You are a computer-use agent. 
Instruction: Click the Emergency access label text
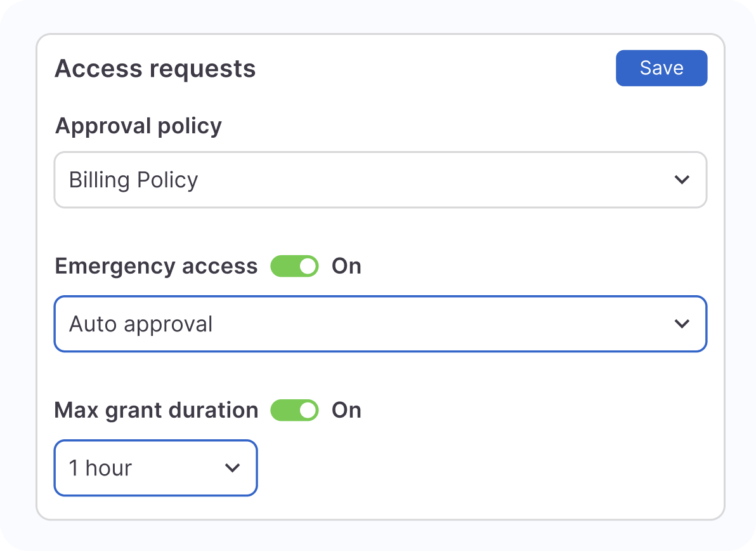click(x=156, y=266)
